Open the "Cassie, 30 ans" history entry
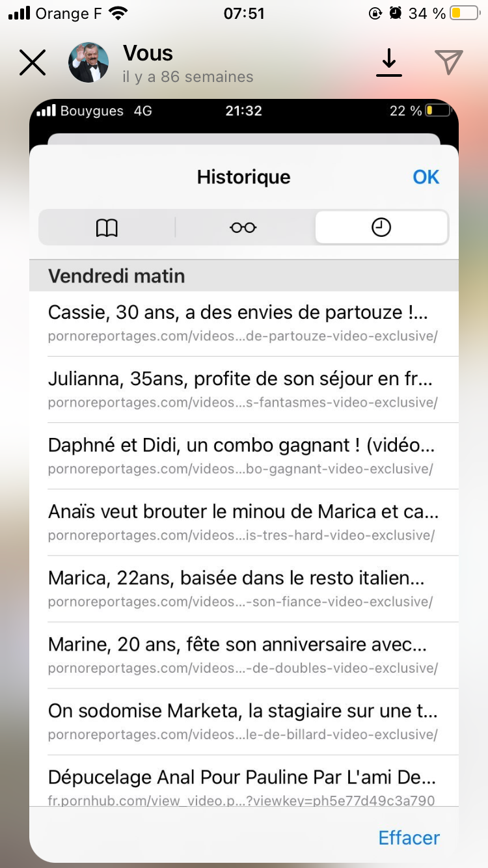This screenshot has width=488, height=868. coord(244,323)
